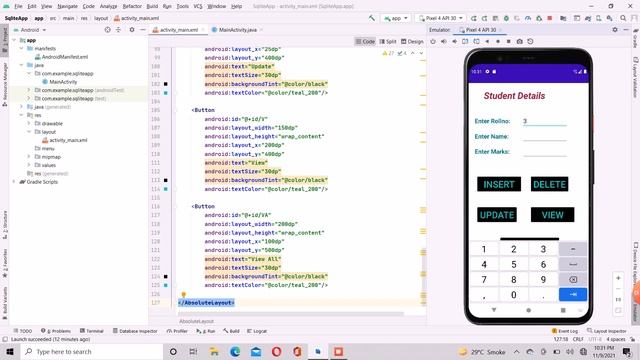
Task: Open File Explorer on taskbar
Action: point(214,351)
